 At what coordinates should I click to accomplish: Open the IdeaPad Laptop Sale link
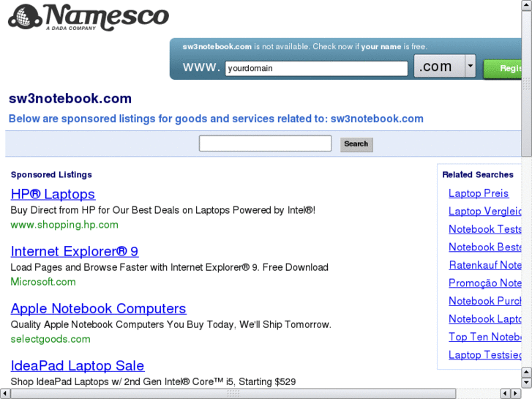tap(78, 366)
